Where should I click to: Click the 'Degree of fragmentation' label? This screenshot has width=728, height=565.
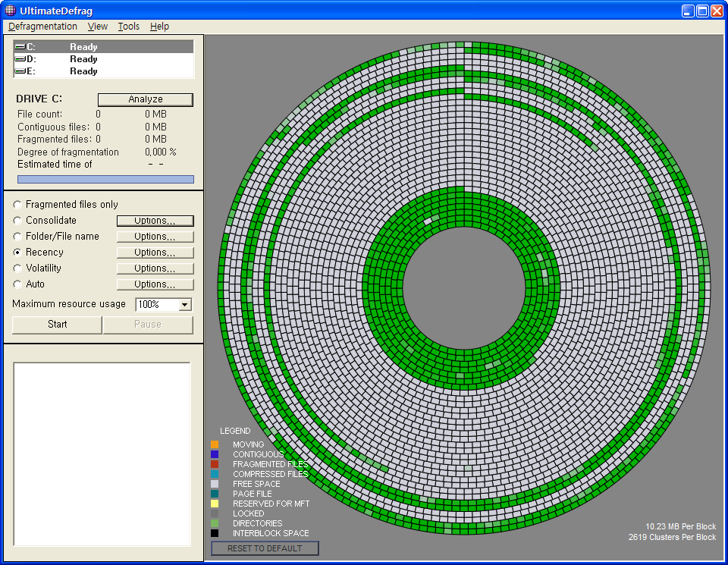[68, 152]
